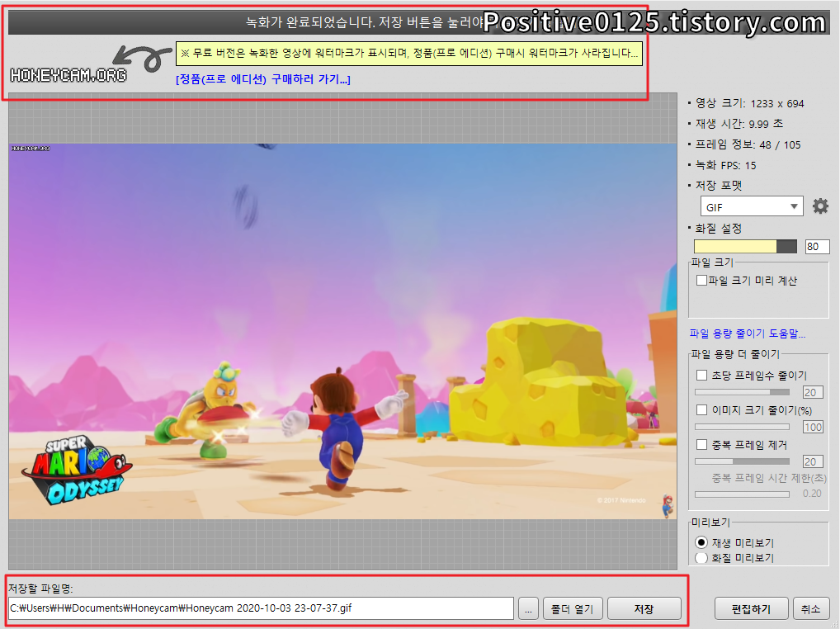The width and height of the screenshot is (840, 629).
Task: Click the 취소 button
Action: pos(810,608)
